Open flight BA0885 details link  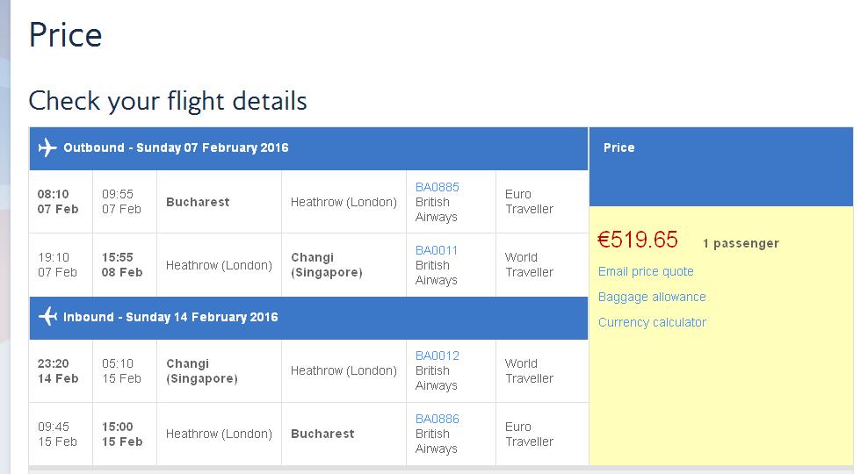coord(438,187)
